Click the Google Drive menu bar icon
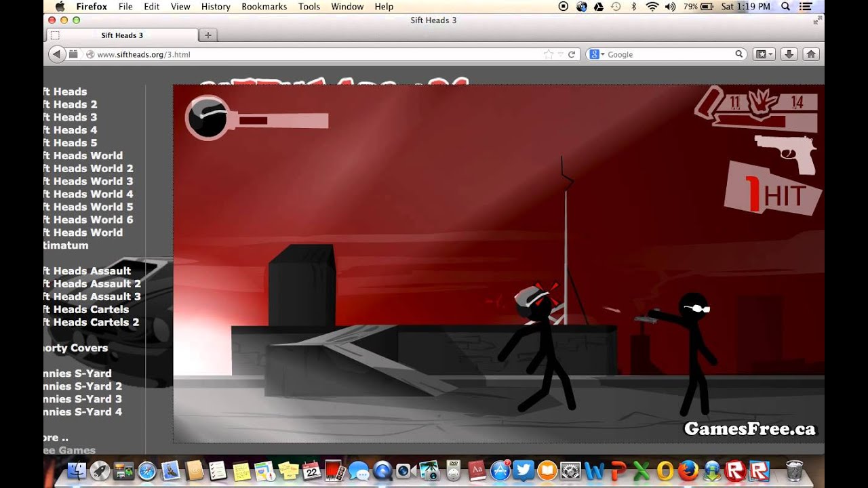 click(599, 6)
